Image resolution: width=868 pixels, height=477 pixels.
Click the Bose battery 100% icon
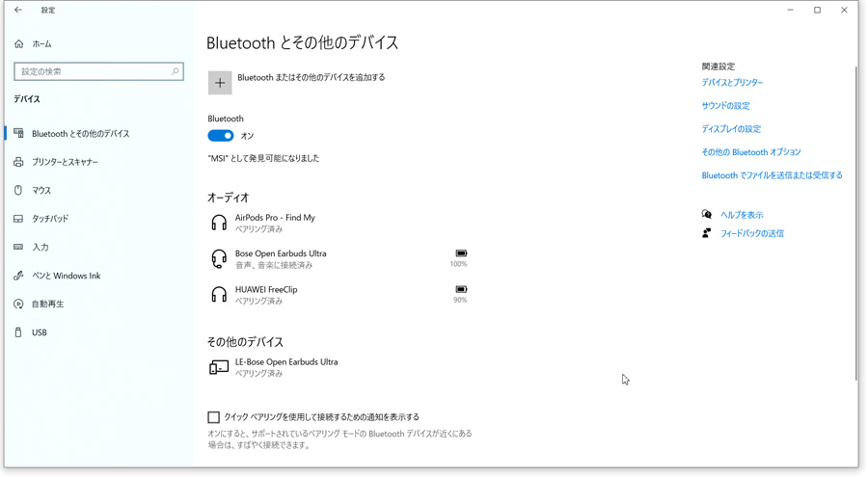pyautogui.click(x=461, y=253)
